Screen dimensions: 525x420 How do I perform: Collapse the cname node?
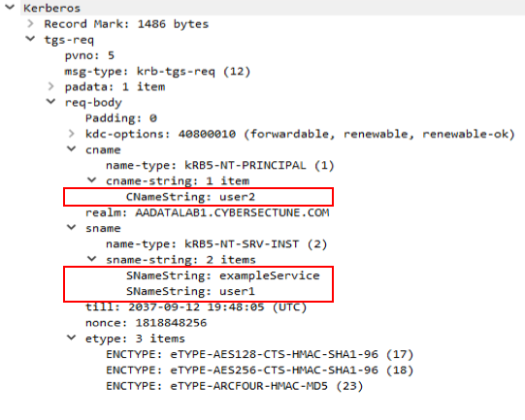(x=71, y=148)
